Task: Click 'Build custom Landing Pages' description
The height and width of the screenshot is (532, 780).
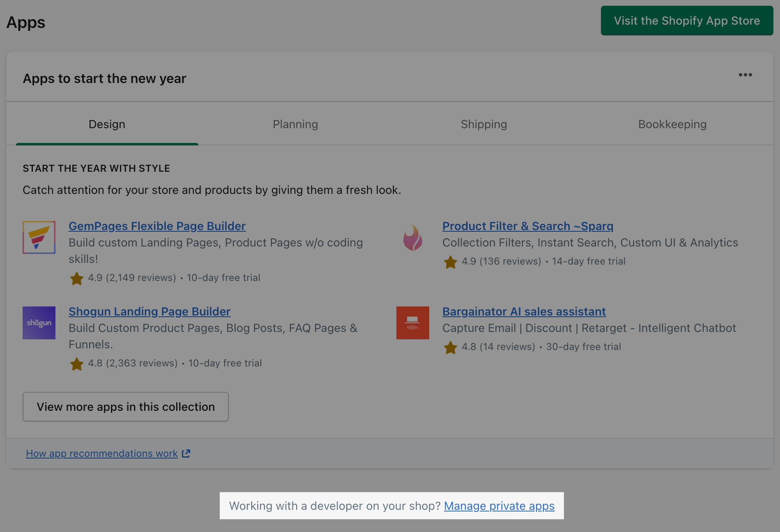Action: pyautogui.click(x=216, y=251)
